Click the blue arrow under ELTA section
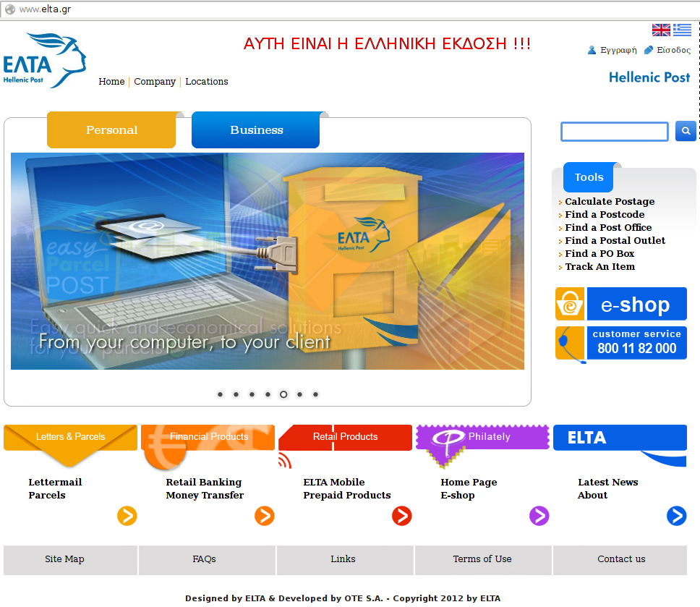 coord(676,516)
